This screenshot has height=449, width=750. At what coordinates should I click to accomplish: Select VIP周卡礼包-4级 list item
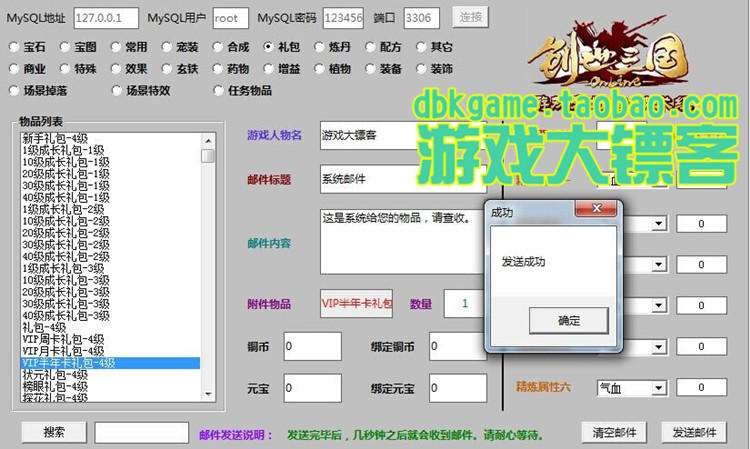pos(110,339)
